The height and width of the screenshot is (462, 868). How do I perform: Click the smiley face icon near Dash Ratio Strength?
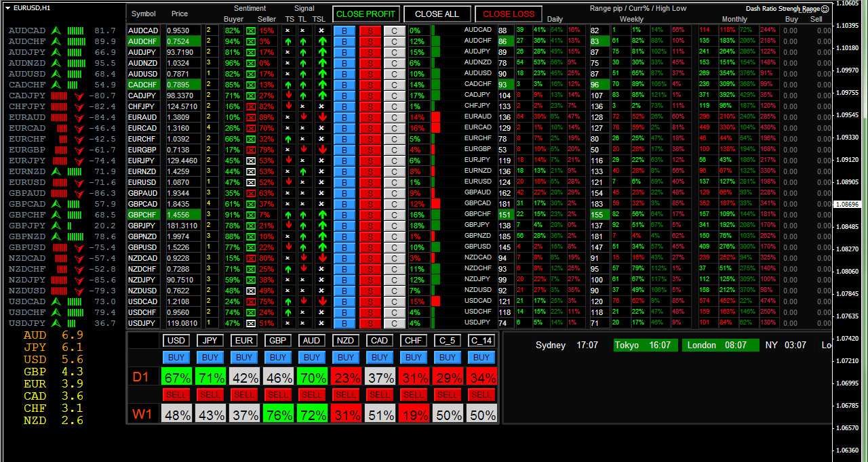(825, 9)
